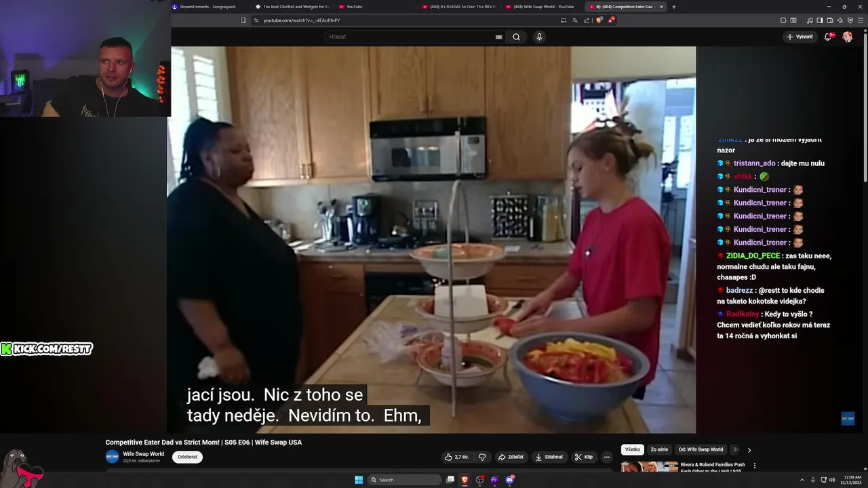This screenshot has width=868, height=488.
Task: Open the Wife Swap World channel name
Action: tap(143, 454)
